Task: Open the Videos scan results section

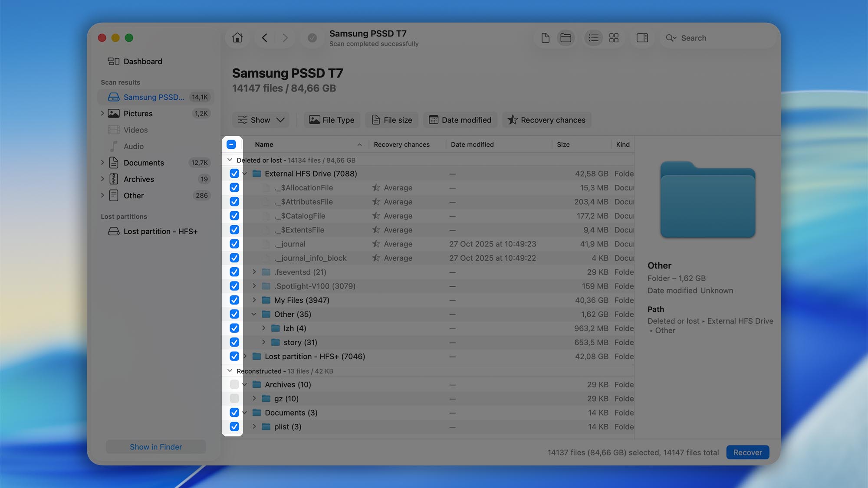Action: coord(135,130)
